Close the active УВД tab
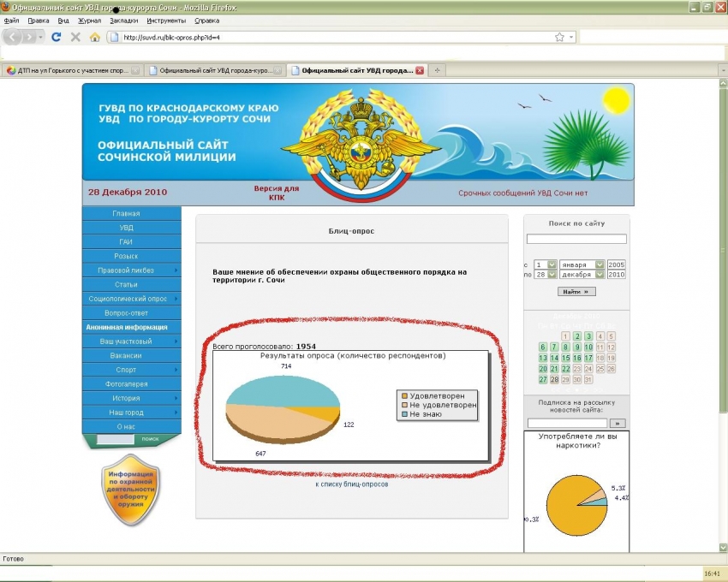728x582 pixels. click(420, 70)
